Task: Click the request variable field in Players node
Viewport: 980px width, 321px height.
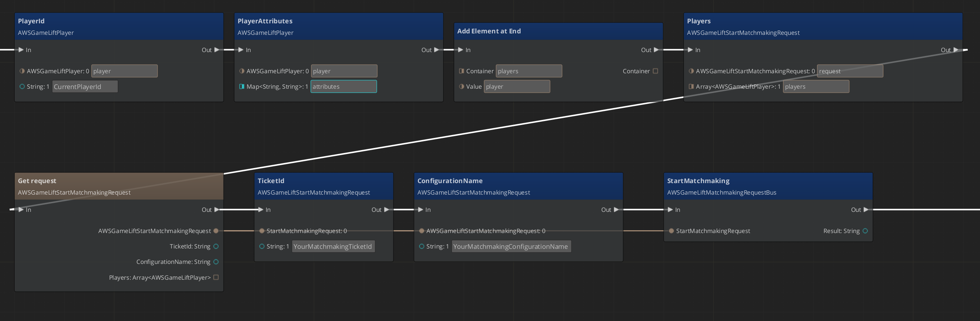Action: point(849,71)
